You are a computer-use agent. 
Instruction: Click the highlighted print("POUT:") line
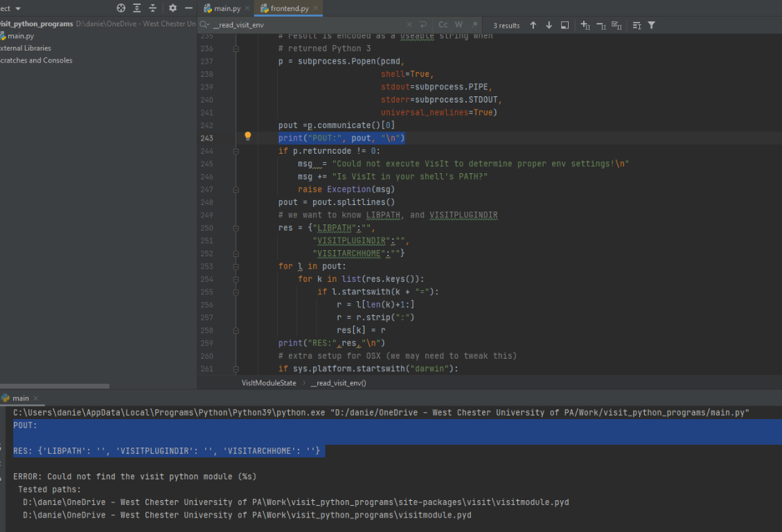[x=341, y=138]
